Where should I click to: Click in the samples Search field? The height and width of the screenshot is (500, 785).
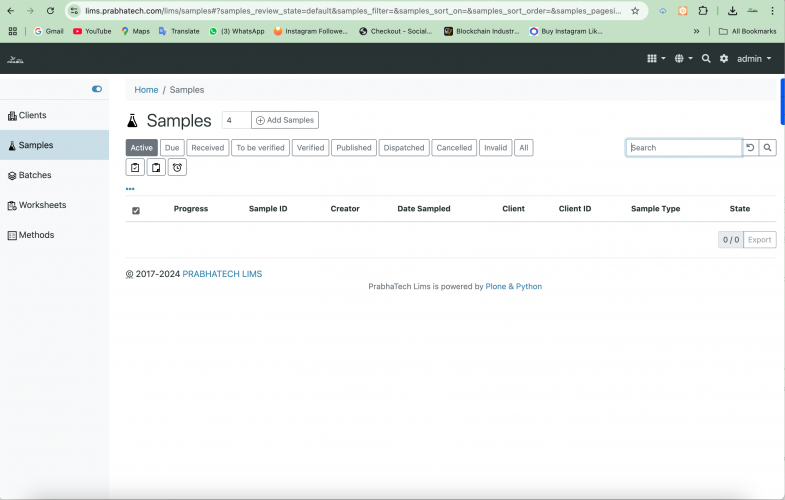pyautogui.click(x=684, y=148)
